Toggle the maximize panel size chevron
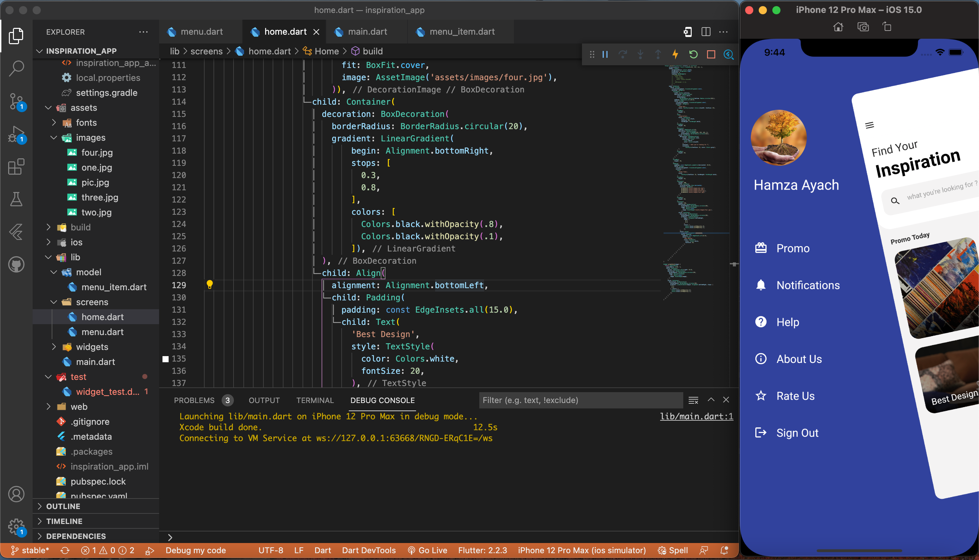Image resolution: width=979 pixels, height=560 pixels. pyautogui.click(x=711, y=400)
